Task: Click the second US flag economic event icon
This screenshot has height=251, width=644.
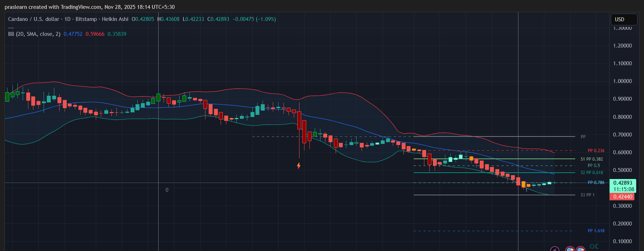Action: click(580, 249)
